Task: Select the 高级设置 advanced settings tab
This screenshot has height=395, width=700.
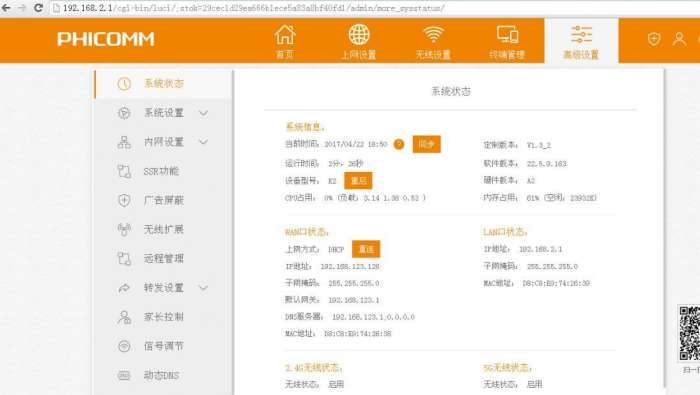Action: point(581,42)
